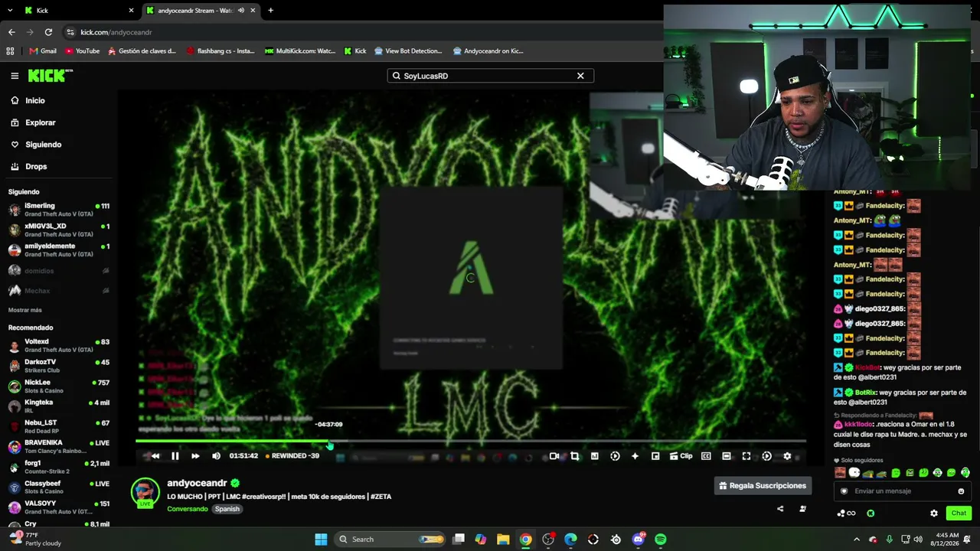Mute the andyoceandr Stream tab audio
Screen dimensions: 980x551
241,11
